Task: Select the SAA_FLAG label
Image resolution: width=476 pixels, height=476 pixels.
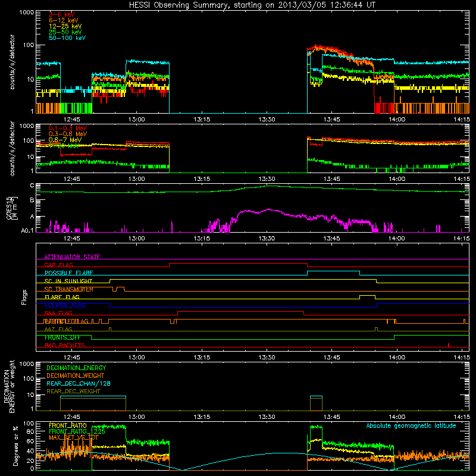Action: [x=58, y=314]
